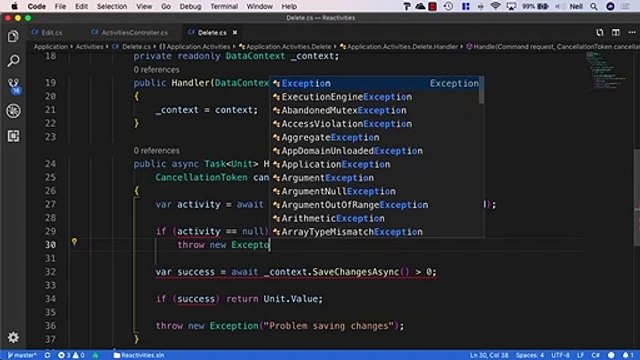The image size is (640, 360).
Task: Click the synchronize changes icon in status bar
Action: point(47,355)
